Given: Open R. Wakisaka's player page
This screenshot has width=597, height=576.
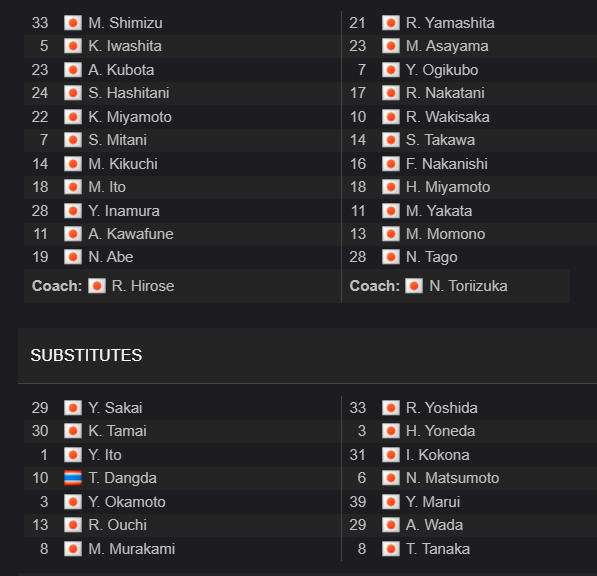Looking at the screenshot, I should coord(447,117).
